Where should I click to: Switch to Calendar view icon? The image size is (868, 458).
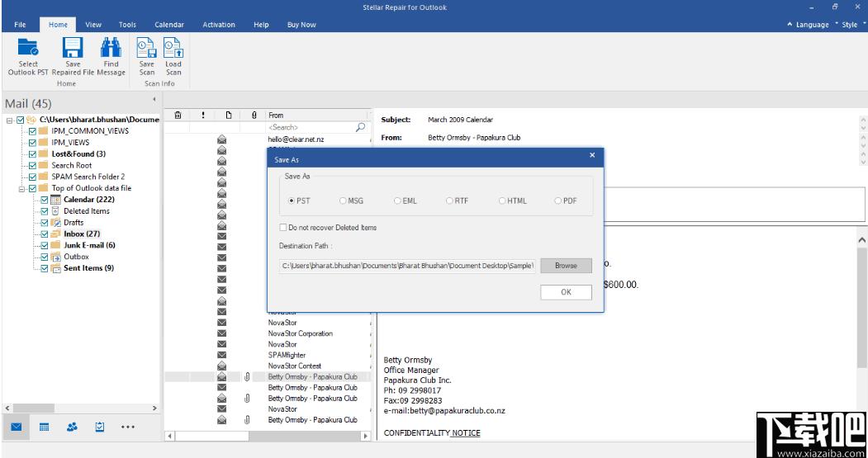[45, 427]
